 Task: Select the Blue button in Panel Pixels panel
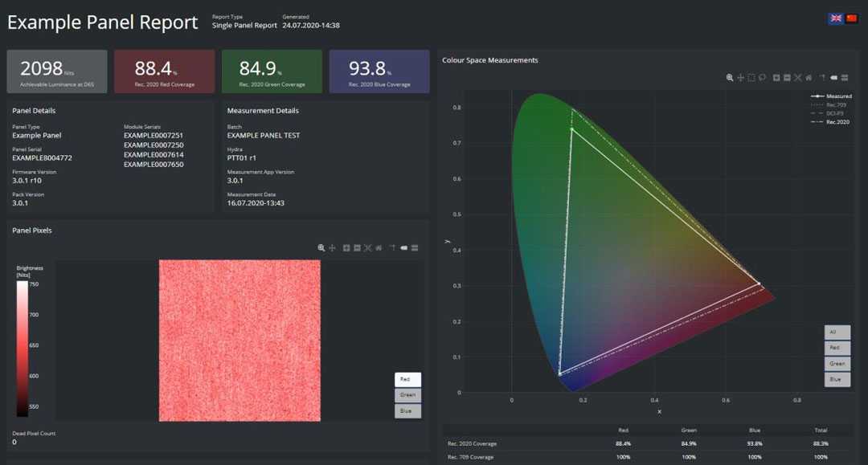click(407, 410)
